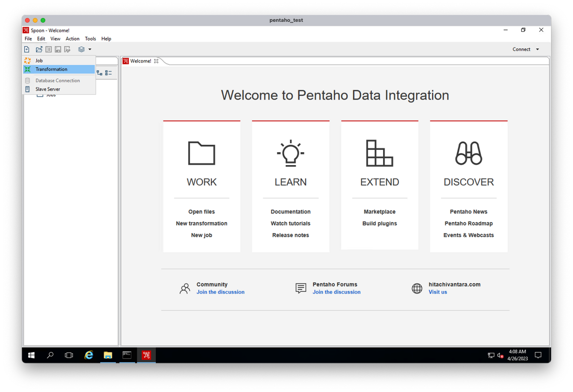The width and height of the screenshot is (573, 392).
Task: Click the EXTEND heading
Action: point(380,182)
